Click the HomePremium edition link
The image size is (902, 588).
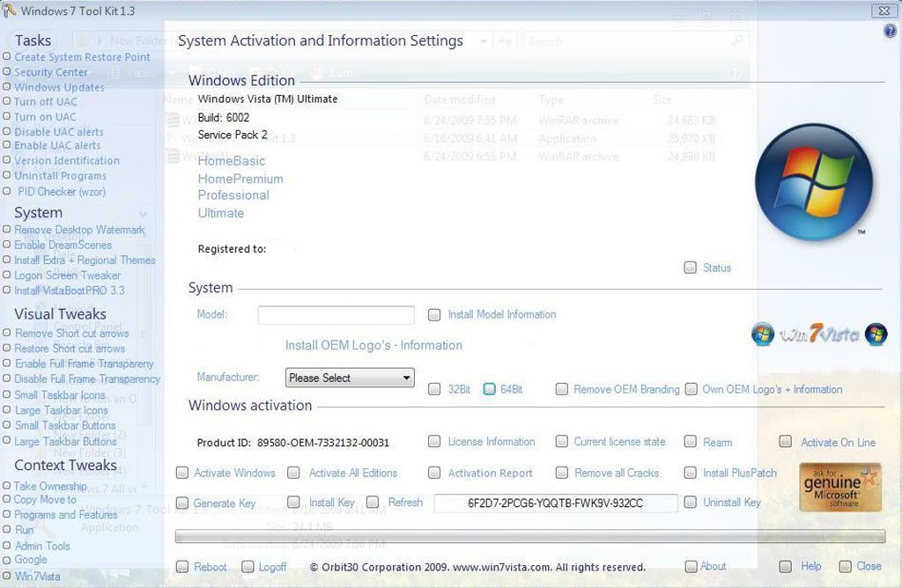coord(240,179)
